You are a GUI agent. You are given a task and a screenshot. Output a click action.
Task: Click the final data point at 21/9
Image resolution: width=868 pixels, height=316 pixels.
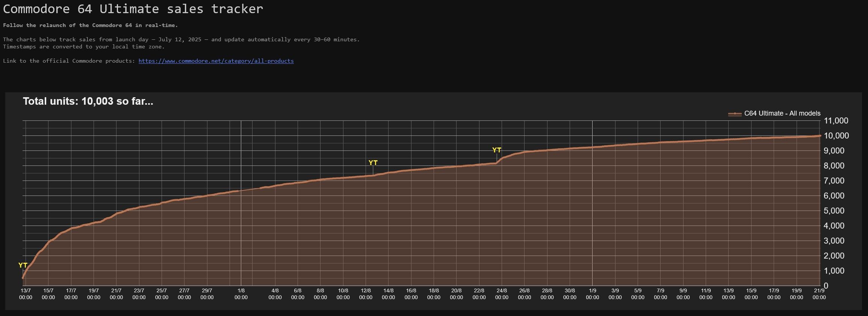click(820, 136)
